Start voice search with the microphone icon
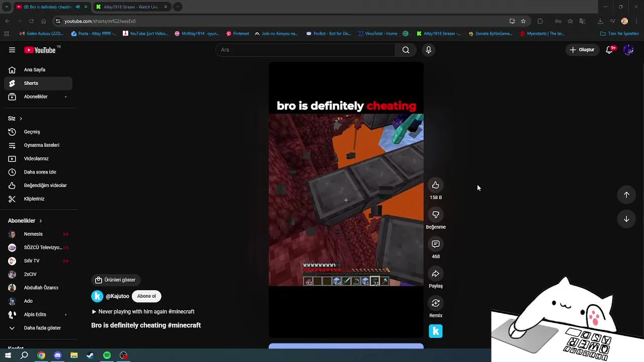This screenshot has height=362, width=644. coord(429,50)
